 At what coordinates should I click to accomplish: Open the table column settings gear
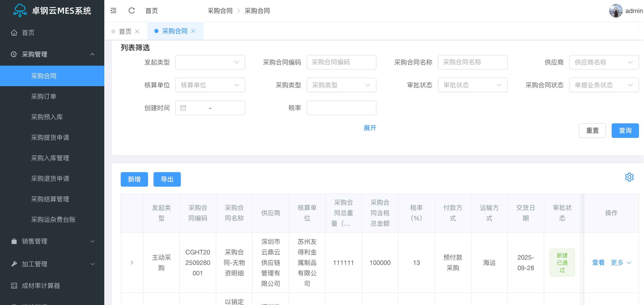pyautogui.click(x=629, y=177)
